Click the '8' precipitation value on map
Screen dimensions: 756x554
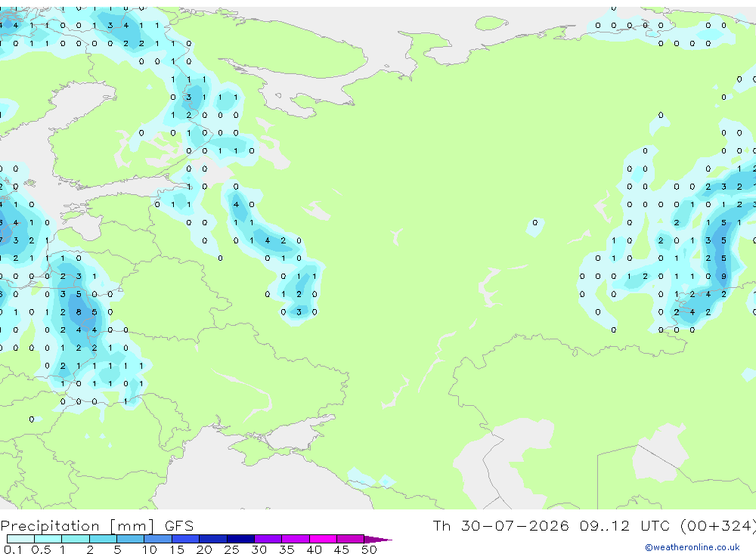[79, 312]
